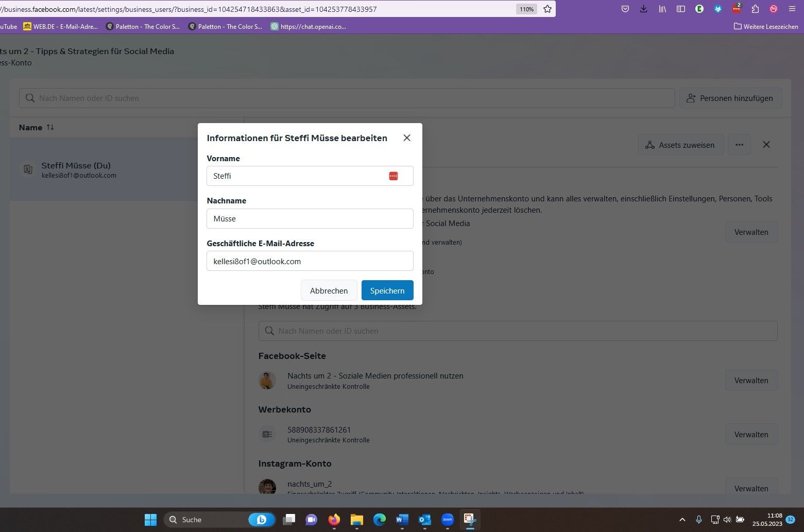Click the Nachts um 2 Facebook page thumbnail
The image size is (804, 532).
[x=267, y=381]
